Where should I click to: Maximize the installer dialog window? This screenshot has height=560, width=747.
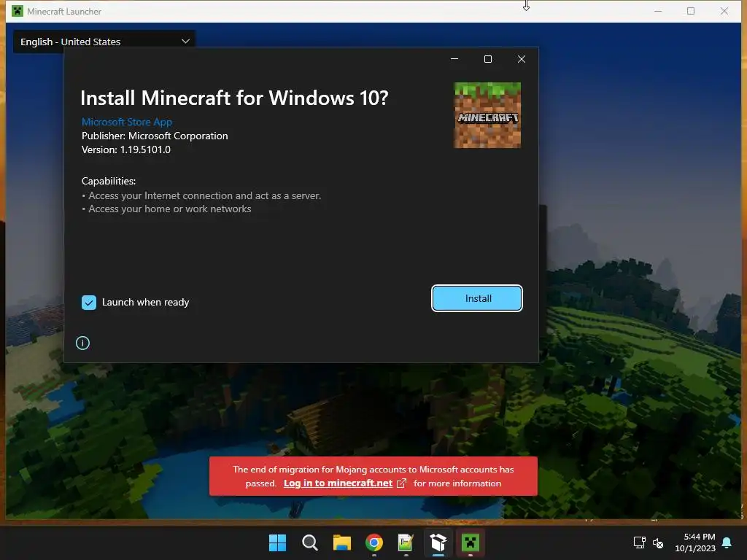point(488,59)
